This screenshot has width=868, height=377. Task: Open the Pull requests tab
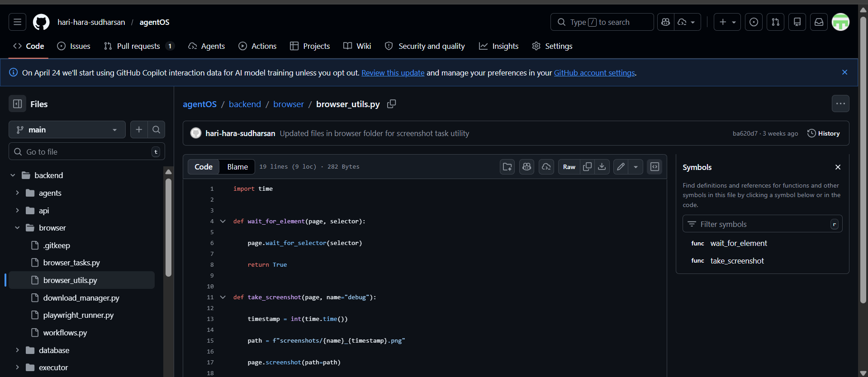pos(138,46)
